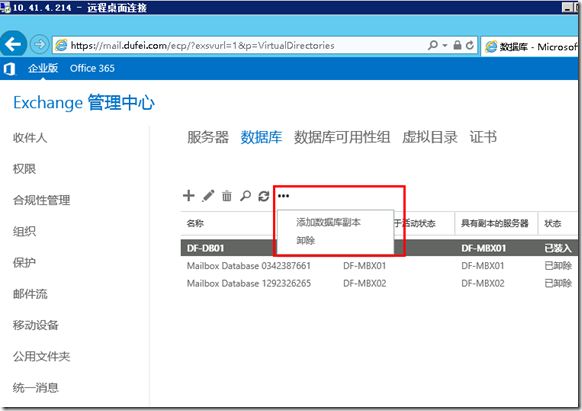Switch to the 服务器 tab
Screen dimensions: 582x411
[208, 137]
